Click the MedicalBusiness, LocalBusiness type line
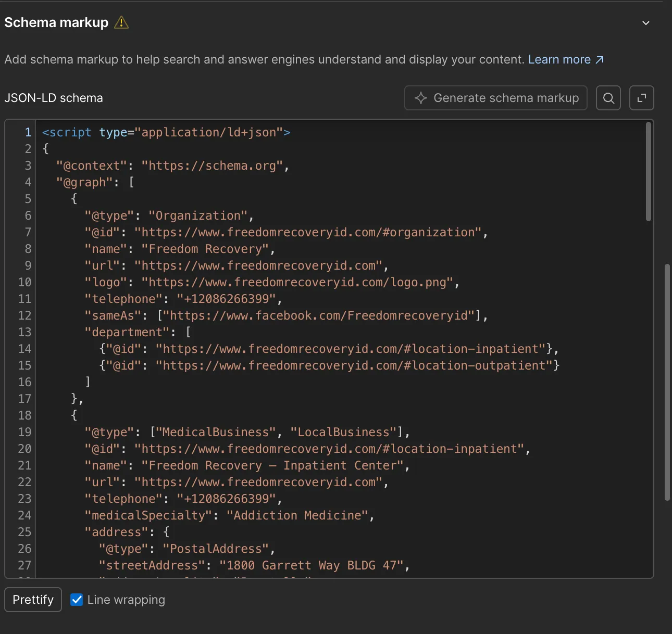Image resolution: width=672 pixels, height=634 pixels. pyautogui.click(x=247, y=432)
